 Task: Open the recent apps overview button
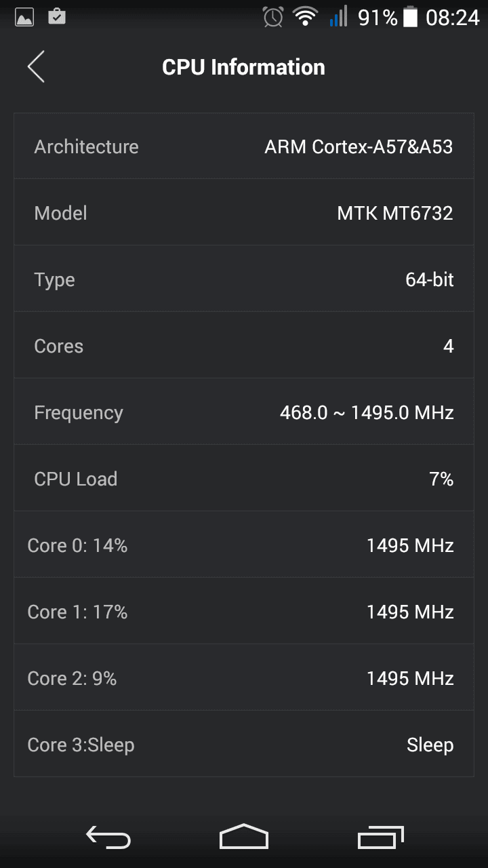click(380, 837)
